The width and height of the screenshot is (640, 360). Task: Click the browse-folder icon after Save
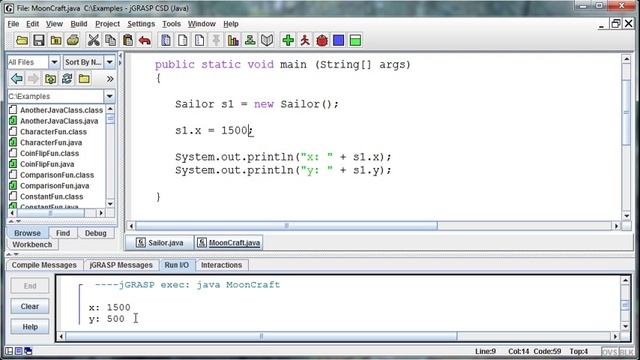56,40
